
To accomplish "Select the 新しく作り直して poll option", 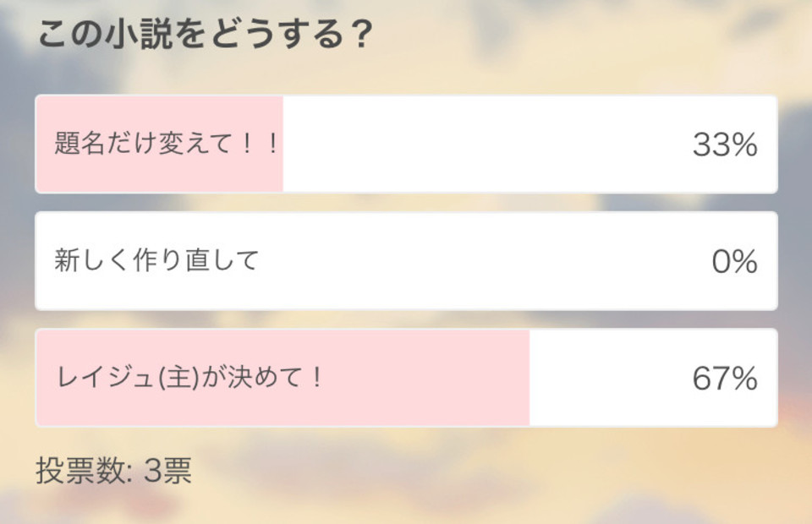I will tap(407, 260).
